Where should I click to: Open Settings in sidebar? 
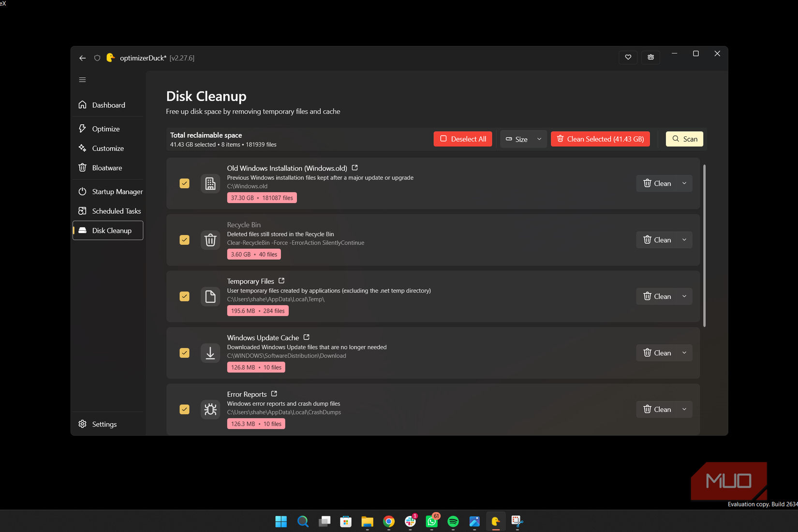108,424
